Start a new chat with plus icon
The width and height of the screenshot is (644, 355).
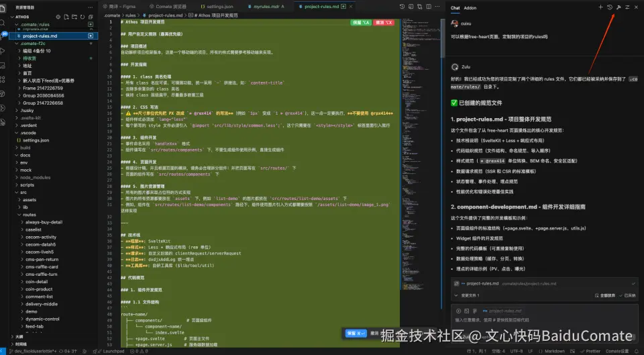point(600,7)
